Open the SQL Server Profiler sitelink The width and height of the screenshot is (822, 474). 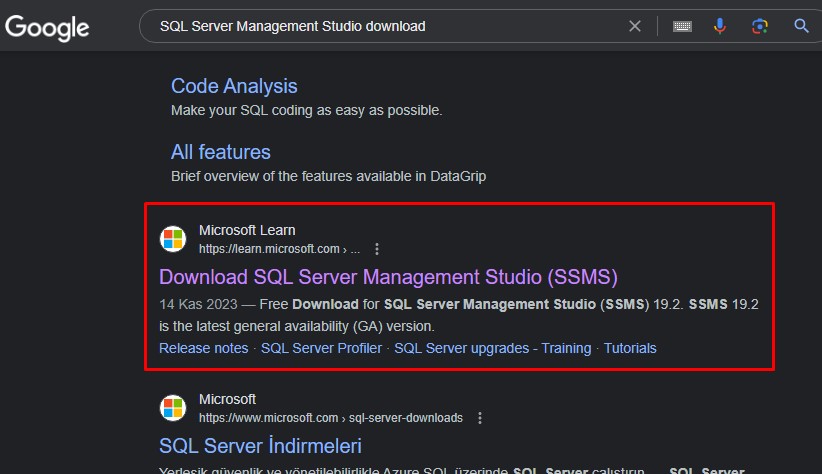(x=321, y=348)
